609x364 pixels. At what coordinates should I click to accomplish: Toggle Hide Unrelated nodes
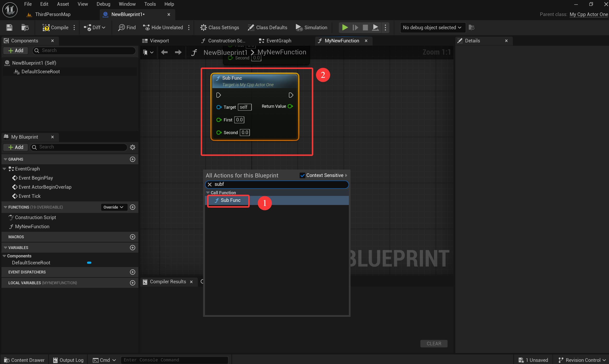pyautogui.click(x=163, y=28)
